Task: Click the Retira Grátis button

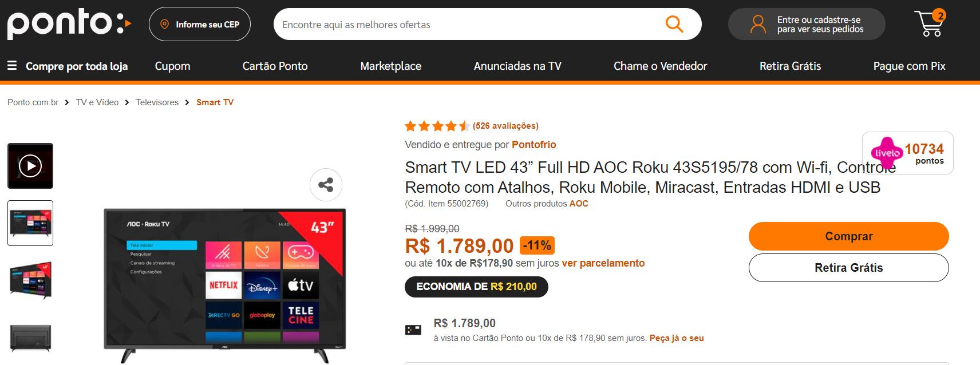Action: [848, 268]
